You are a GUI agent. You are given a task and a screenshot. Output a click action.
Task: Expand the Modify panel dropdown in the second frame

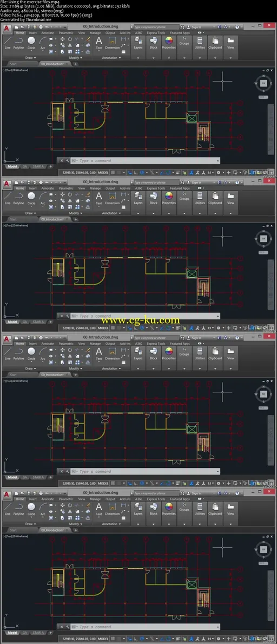pos(75,213)
